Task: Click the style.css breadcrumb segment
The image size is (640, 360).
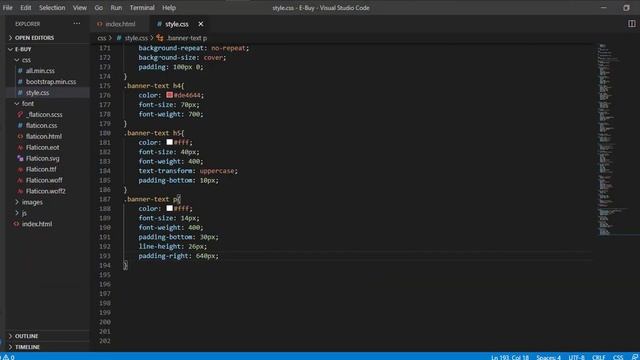Action: pyautogui.click(x=136, y=38)
